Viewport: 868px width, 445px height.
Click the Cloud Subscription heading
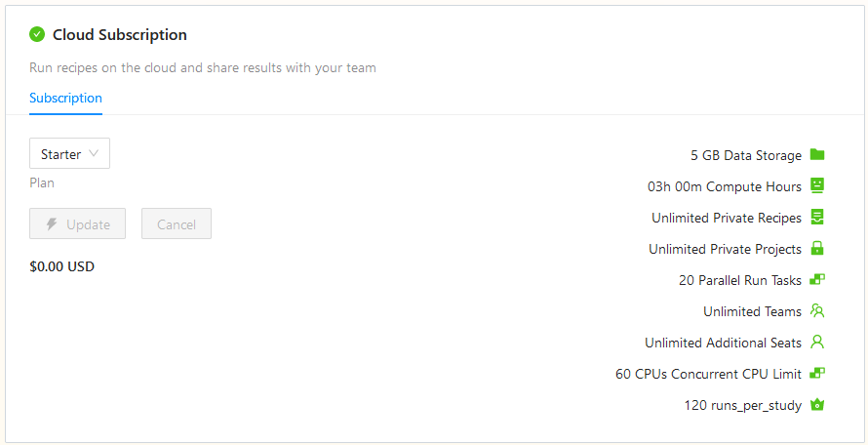pos(119,35)
